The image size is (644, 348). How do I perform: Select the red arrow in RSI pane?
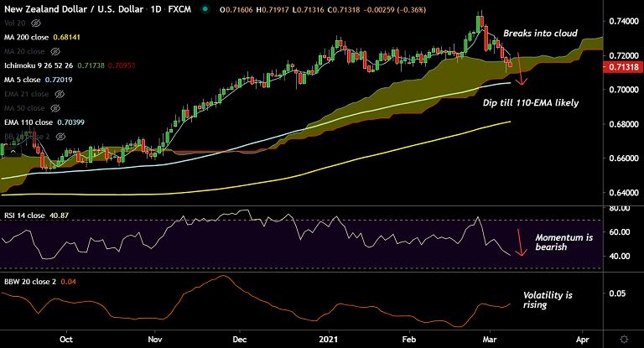521,242
